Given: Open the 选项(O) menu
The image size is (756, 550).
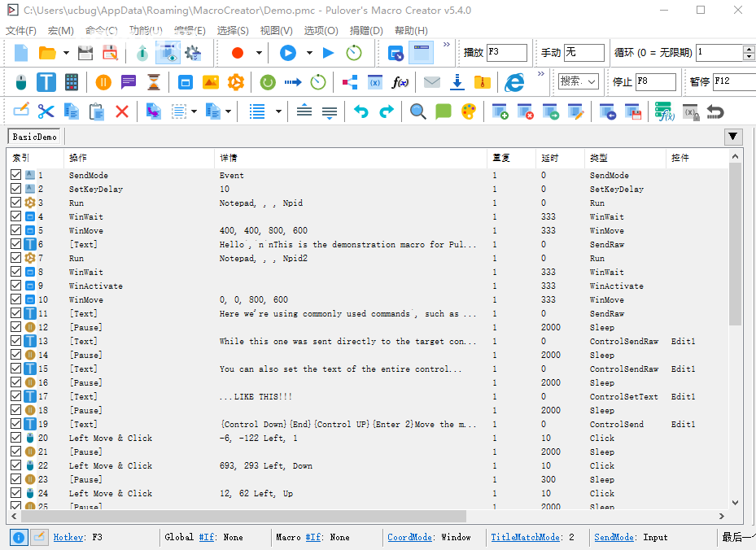Looking at the screenshot, I should [x=321, y=31].
